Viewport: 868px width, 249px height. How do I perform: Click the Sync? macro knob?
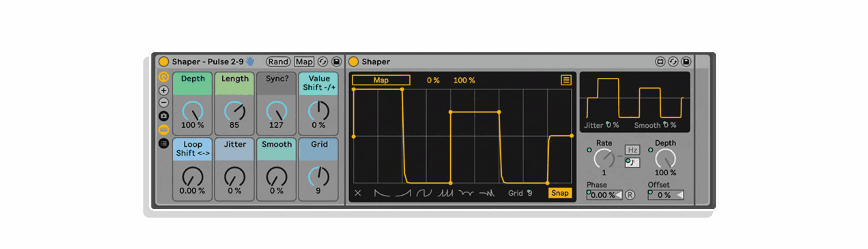[276, 111]
